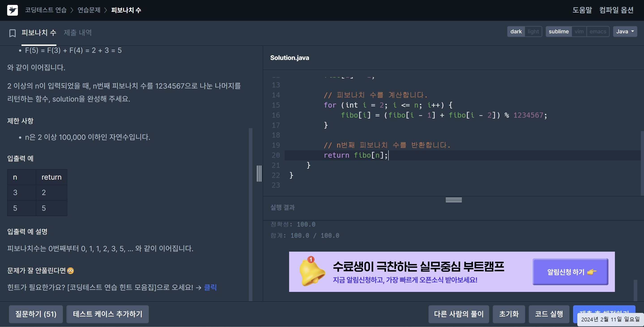
Task: Switch editor theme to light
Action: click(533, 32)
